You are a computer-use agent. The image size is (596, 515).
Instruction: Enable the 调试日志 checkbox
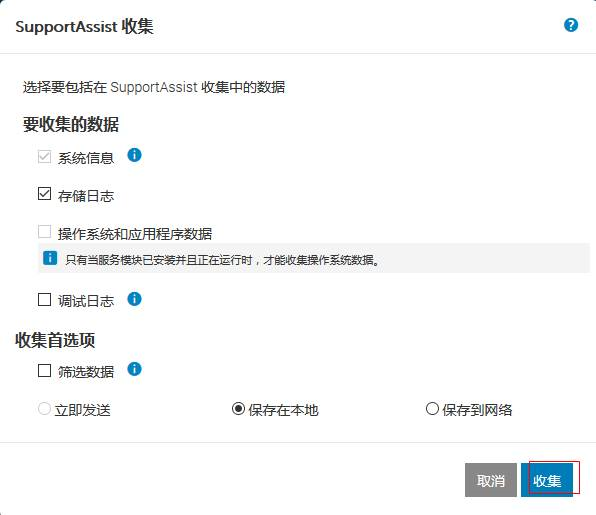point(44,299)
